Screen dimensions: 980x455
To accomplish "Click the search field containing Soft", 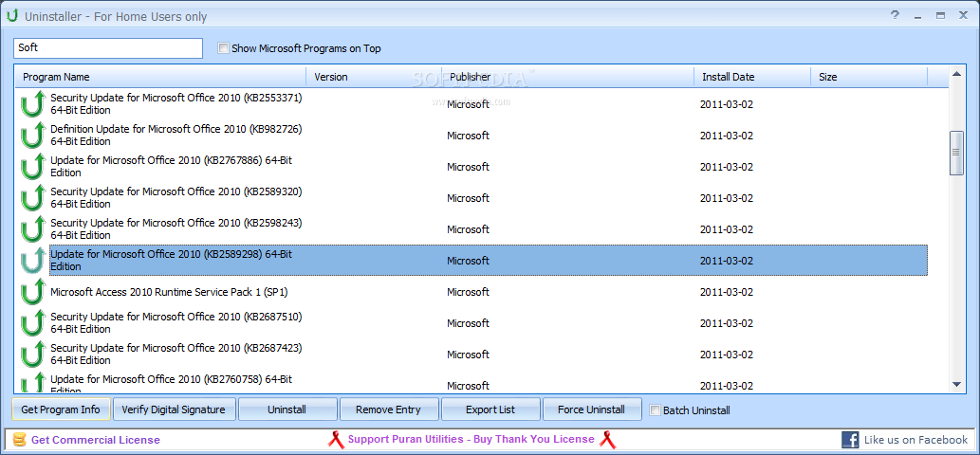I will (x=108, y=48).
